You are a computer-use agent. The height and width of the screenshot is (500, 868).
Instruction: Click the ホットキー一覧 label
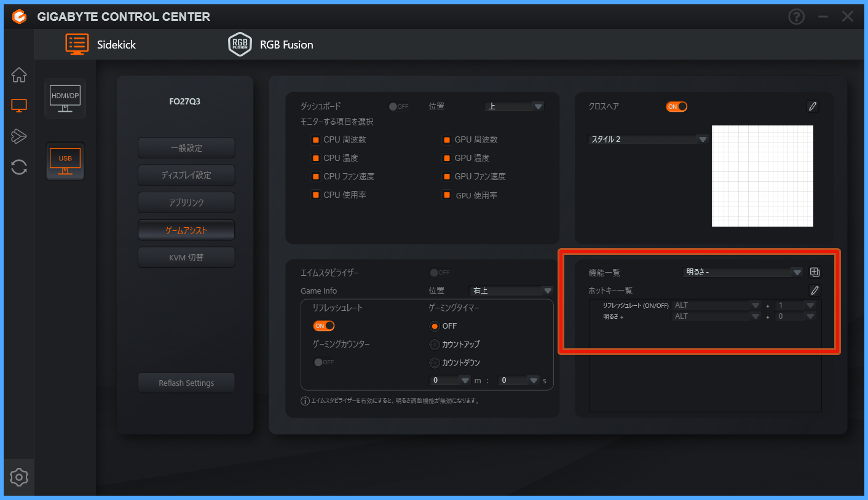(610, 291)
